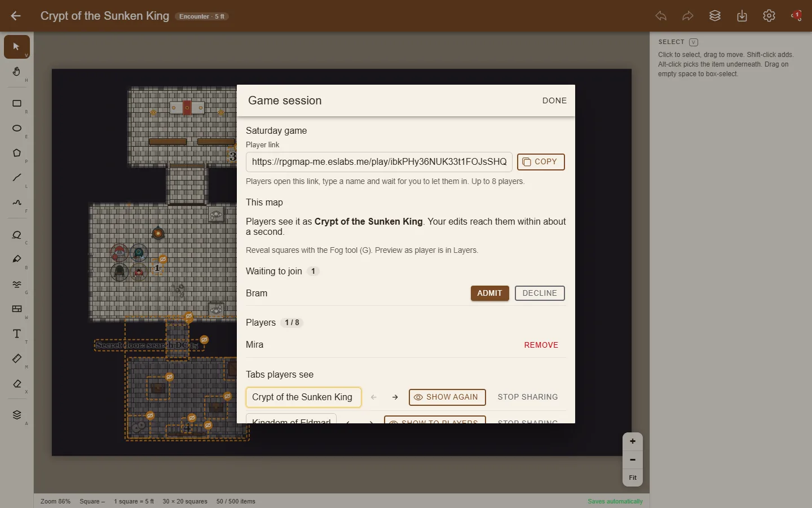The image size is (812, 508).
Task: Open game session share icon with badge
Action: [x=796, y=16]
